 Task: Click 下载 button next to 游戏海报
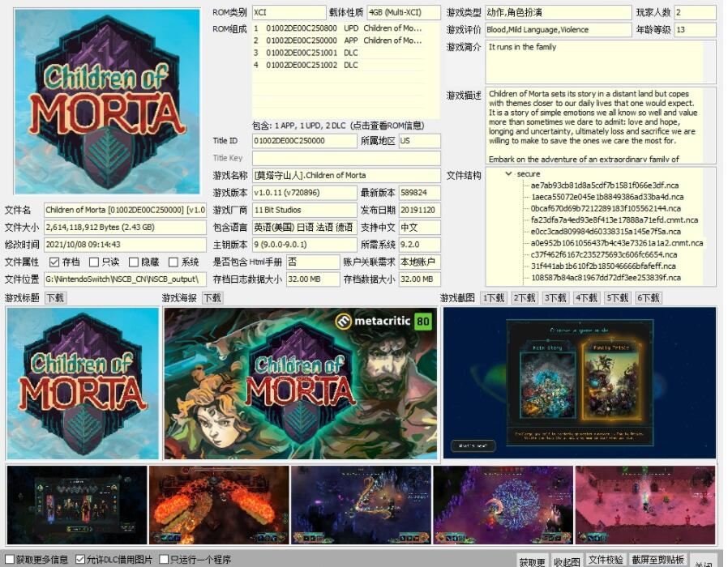click(212, 298)
